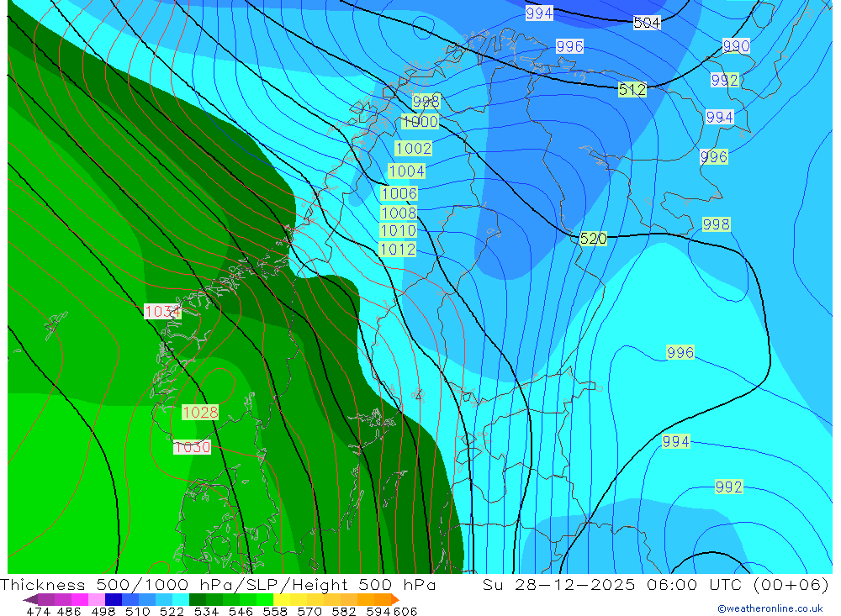Click the 582 legend value
Image resolution: width=841 pixels, height=616 pixels.
pyautogui.click(x=344, y=611)
